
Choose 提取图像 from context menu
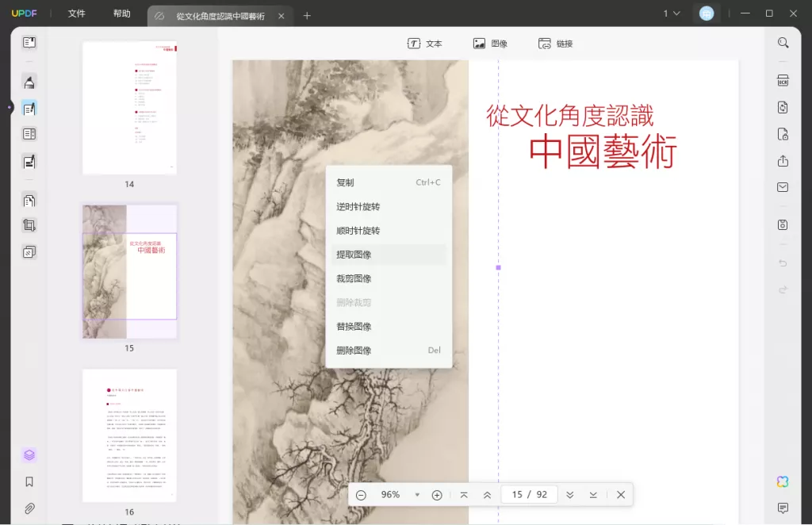tap(389, 255)
